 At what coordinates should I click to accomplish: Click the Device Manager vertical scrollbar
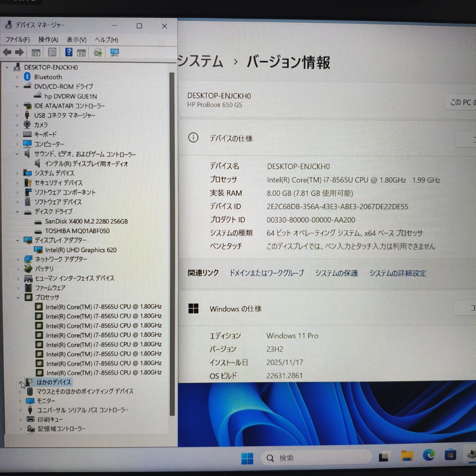tap(172, 244)
